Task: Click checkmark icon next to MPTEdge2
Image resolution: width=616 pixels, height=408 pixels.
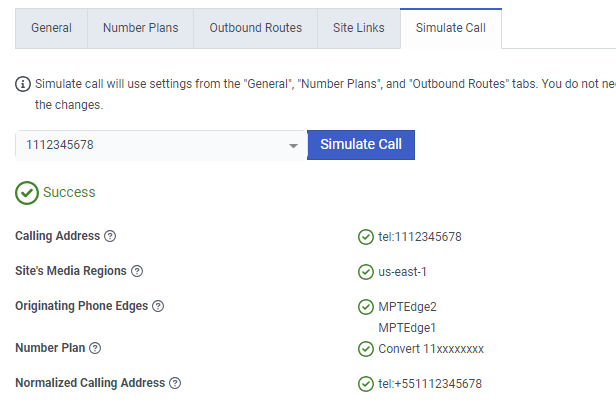Action: 366,307
